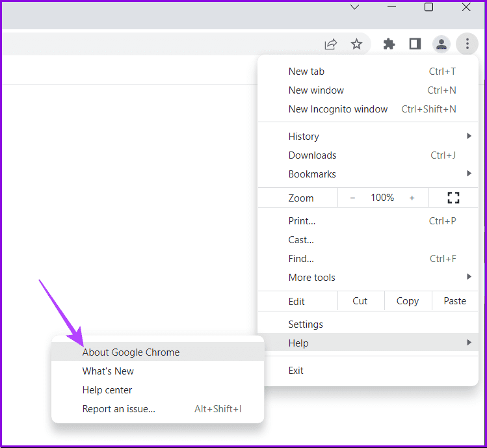Open Find... from the menu
Image resolution: width=487 pixels, height=448 pixels.
pyautogui.click(x=368, y=259)
